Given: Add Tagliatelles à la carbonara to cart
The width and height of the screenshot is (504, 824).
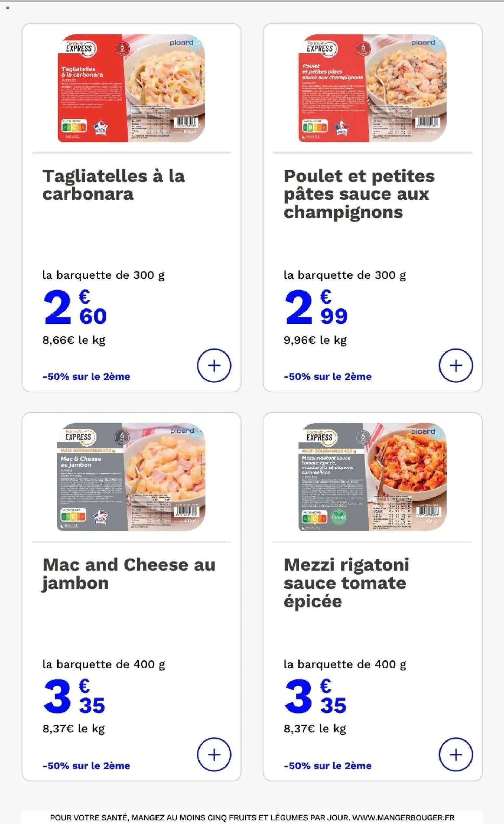Looking at the screenshot, I should [x=214, y=365].
